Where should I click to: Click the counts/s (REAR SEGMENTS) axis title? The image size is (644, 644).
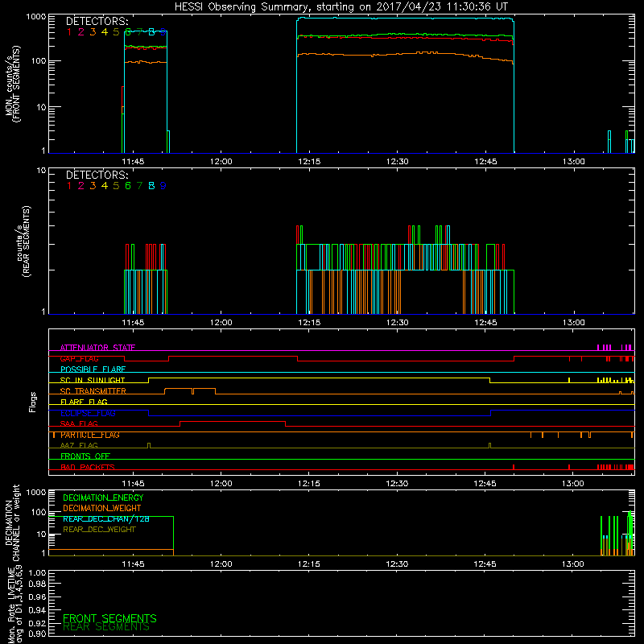click(x=23, y=242)
